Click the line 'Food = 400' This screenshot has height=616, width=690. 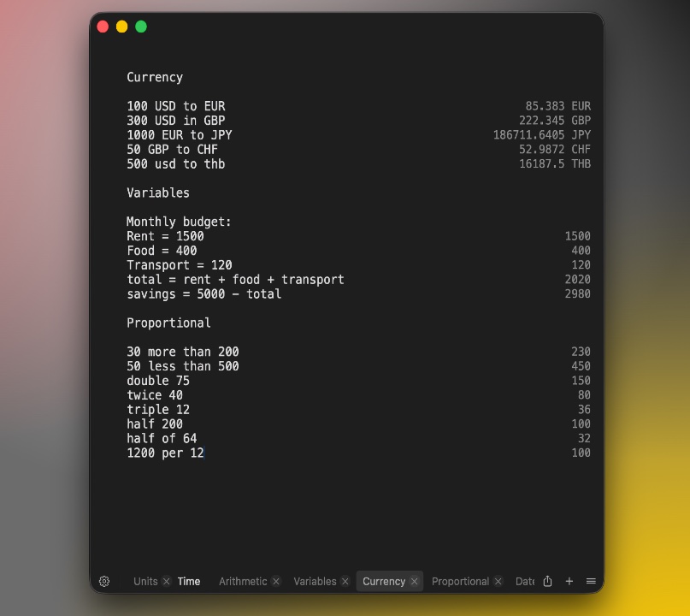click(x=162, y=251)
